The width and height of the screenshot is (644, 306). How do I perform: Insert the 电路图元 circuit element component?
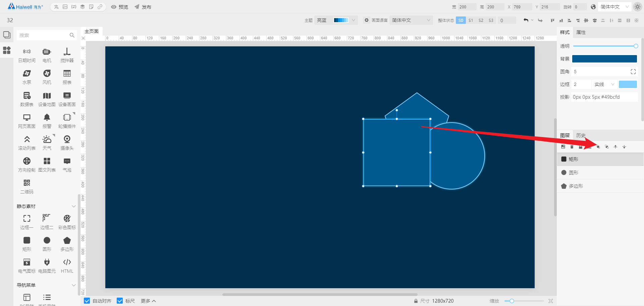pyautogui.click(x=47, y=266)
